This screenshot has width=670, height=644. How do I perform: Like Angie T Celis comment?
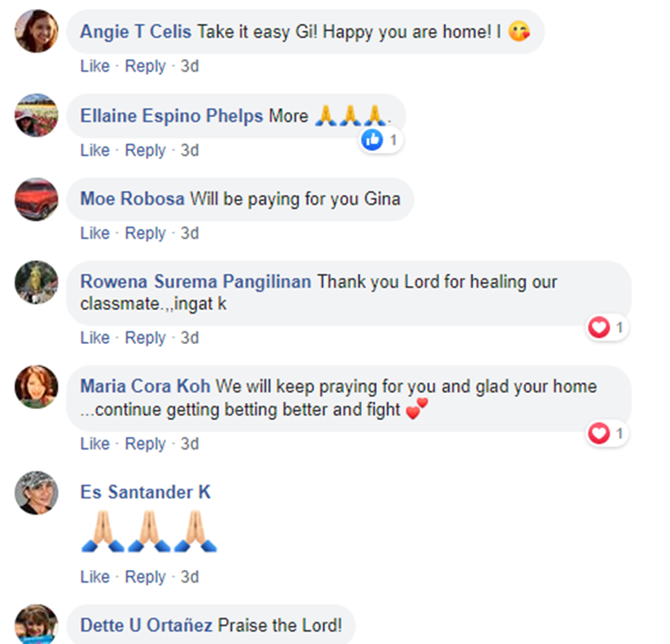pyautogui.click(x=95, y=66)
